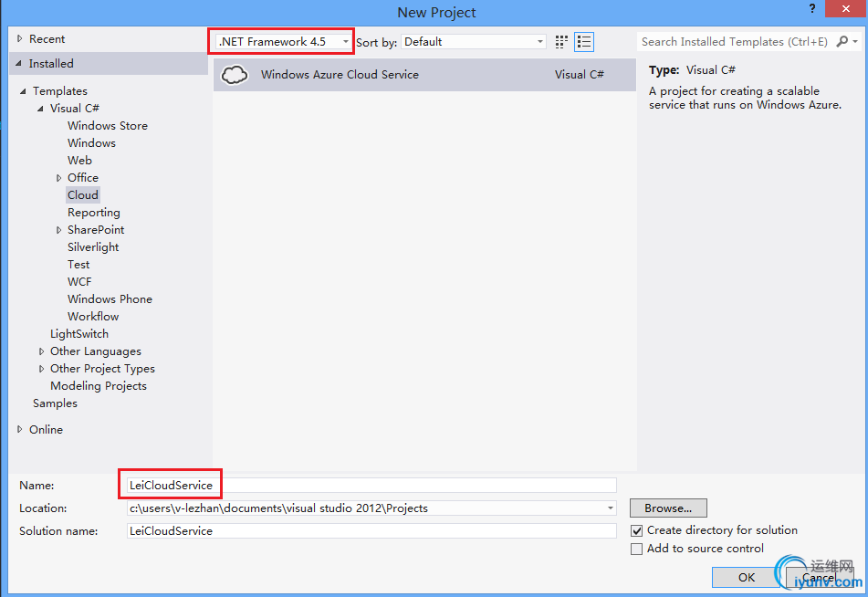Click the Other Languages label

pyautogui.click(x=96, y=351)
